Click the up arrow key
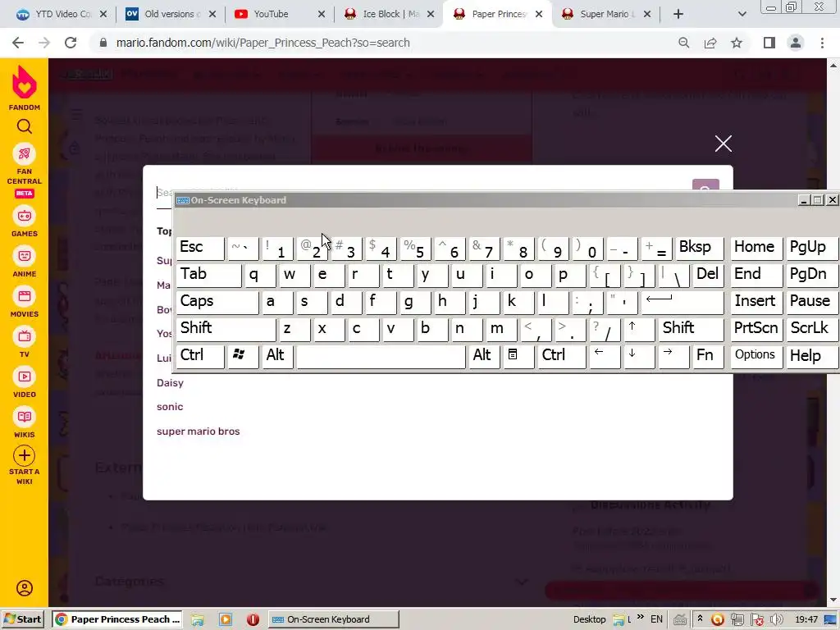840x630 pixels. click(639, 328)
